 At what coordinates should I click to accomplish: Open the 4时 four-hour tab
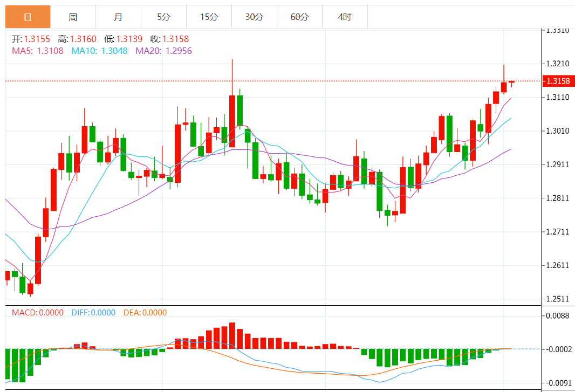tap(345, 17)
